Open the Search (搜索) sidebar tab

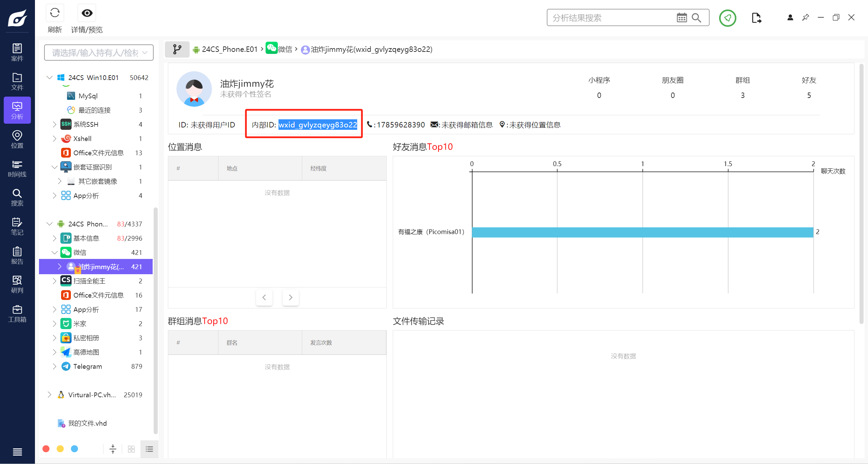point(17,198)
